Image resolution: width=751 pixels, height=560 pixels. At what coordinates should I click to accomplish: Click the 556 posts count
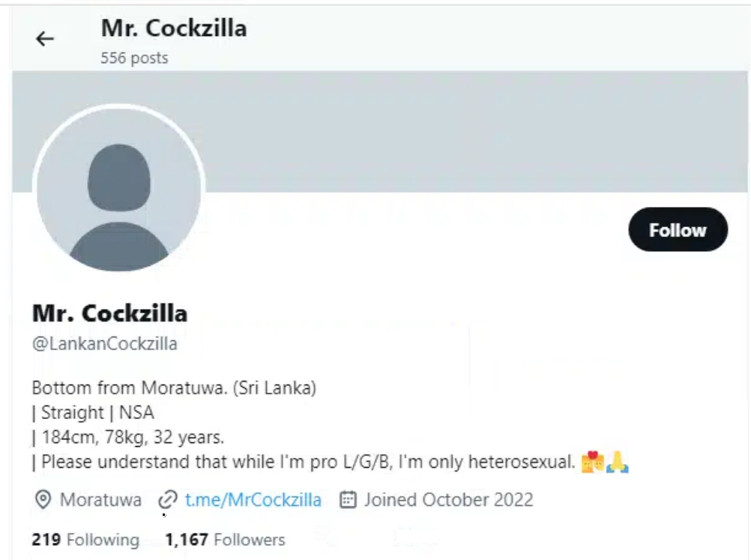click(134, 58)
